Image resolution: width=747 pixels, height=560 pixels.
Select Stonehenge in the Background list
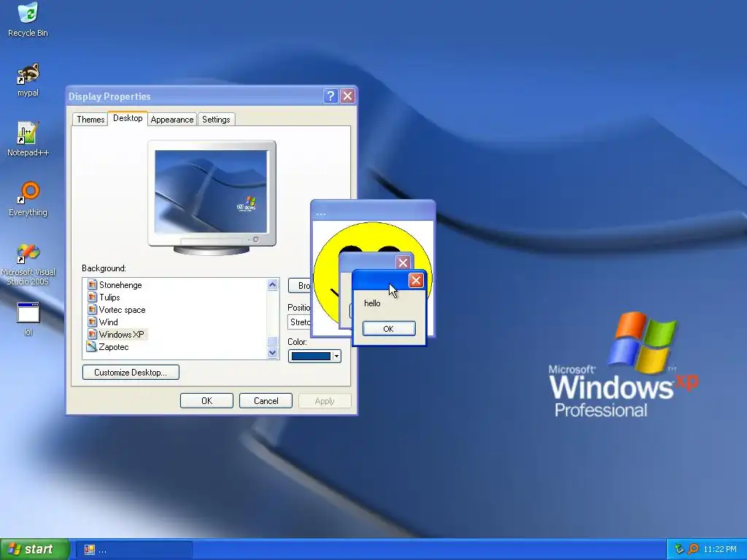(x=120, y=285)
